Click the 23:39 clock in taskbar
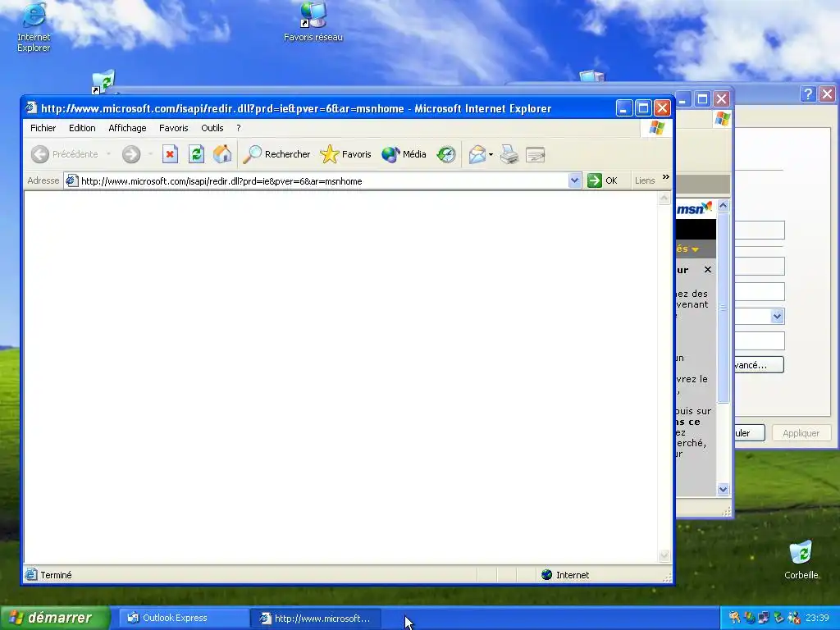This screenshot has width=840, height=630. 817,619
